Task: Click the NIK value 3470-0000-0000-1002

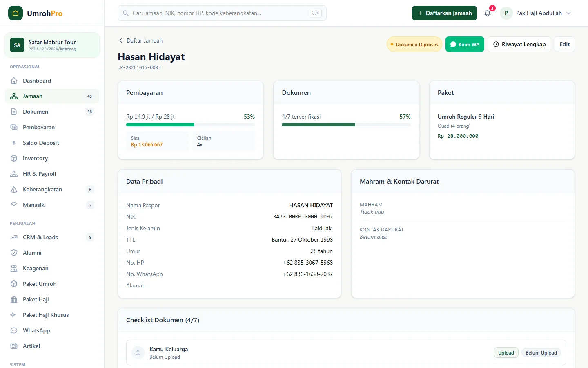Action: (x=303, y=217)
